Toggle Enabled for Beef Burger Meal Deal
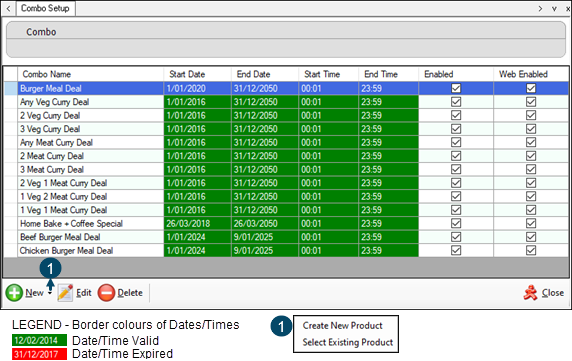The width and height of the screenshot is (572, 361). click(x=456, y=237)
